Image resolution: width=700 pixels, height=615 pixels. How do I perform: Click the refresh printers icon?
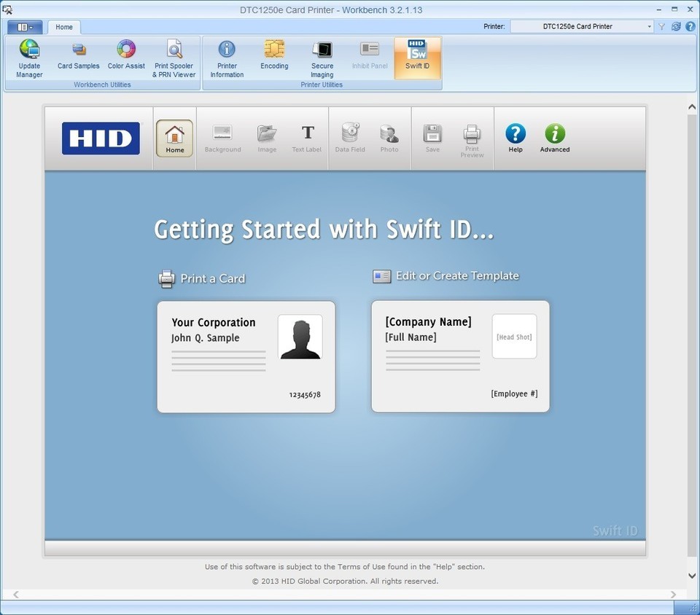point(676,27)
